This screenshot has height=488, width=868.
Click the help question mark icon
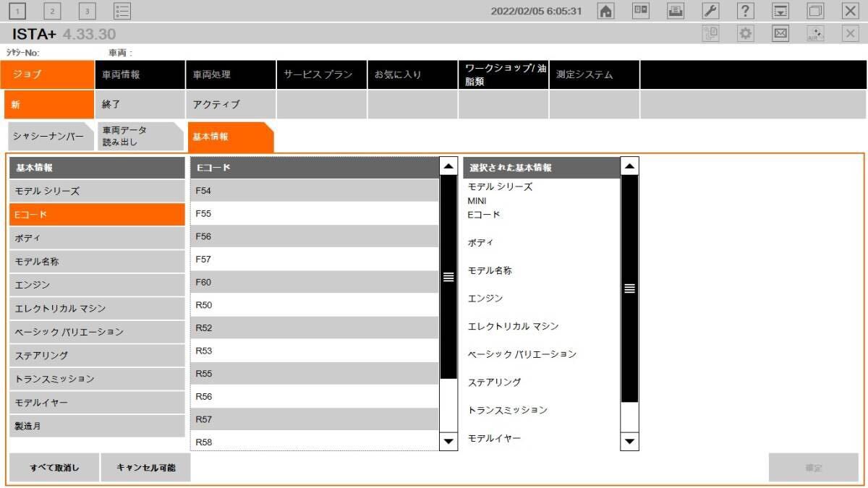click(745, 11)
